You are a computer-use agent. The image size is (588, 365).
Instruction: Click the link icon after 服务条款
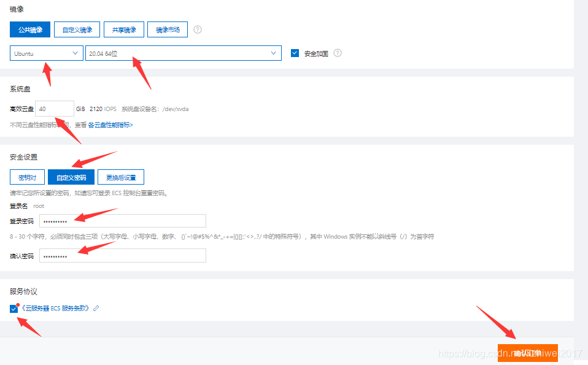coord(96,308)
